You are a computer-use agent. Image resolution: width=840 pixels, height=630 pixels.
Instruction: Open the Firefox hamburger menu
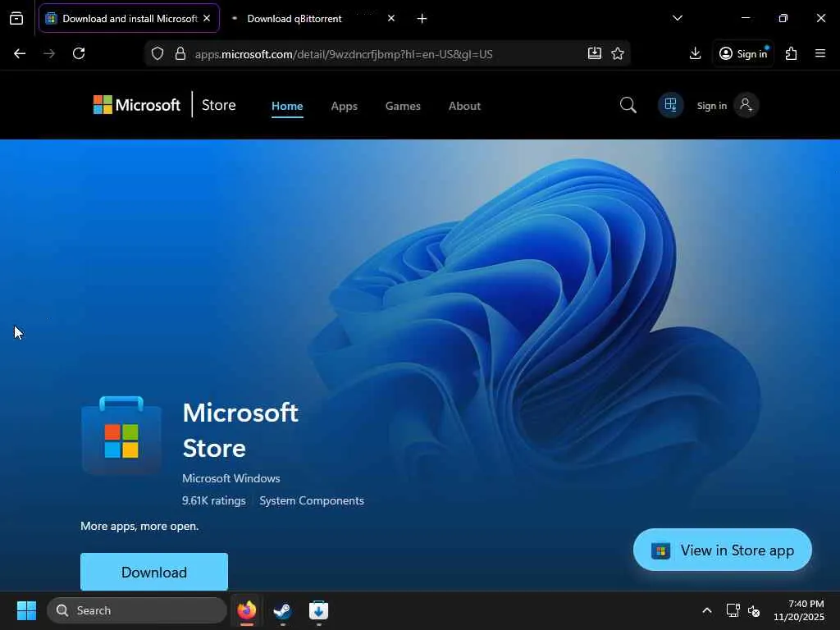(x=820, y=53)
